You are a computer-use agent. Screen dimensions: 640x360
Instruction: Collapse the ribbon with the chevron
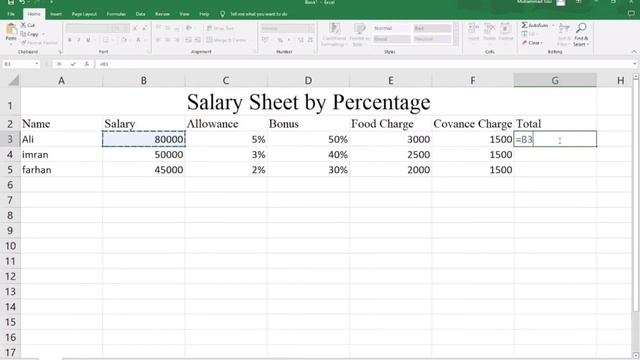coord(634,52)
